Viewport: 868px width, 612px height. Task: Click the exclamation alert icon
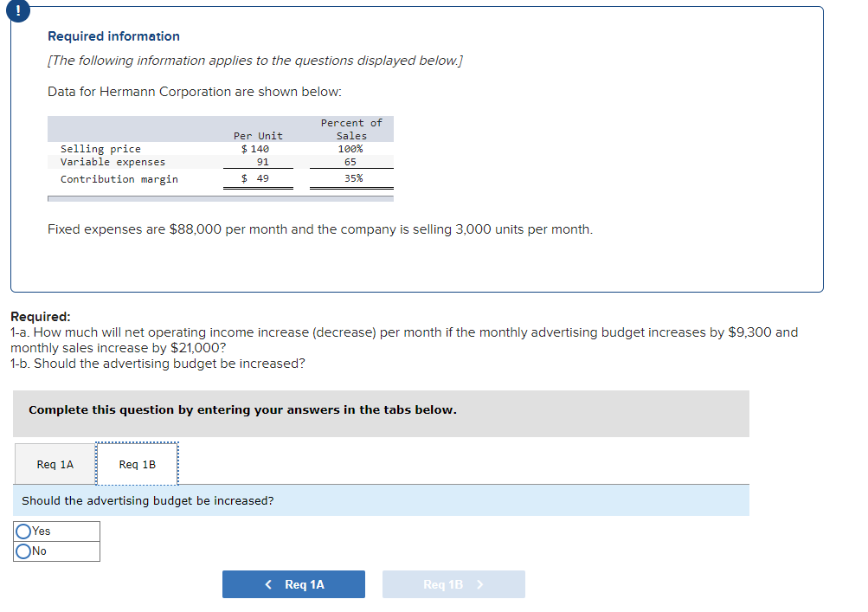point(17,10)
